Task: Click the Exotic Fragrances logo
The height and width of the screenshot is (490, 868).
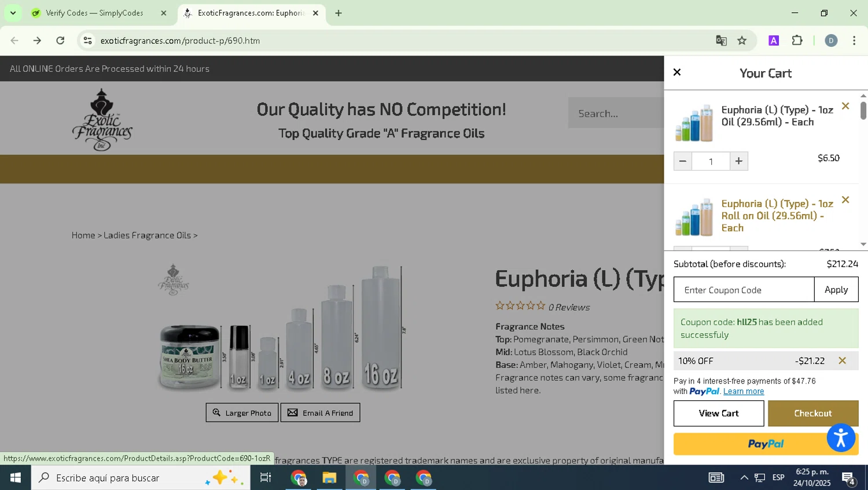Action: [x=102, y=119]
